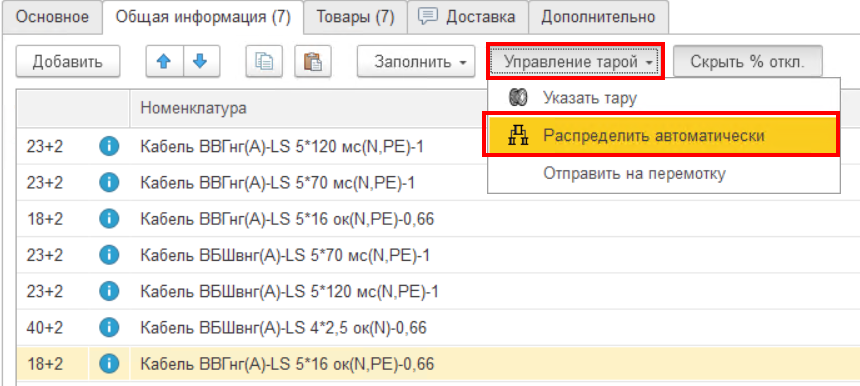Viewport: 860px width, 386px height.
Task: Click the Номенклатура column header
Action: (194, 107)
